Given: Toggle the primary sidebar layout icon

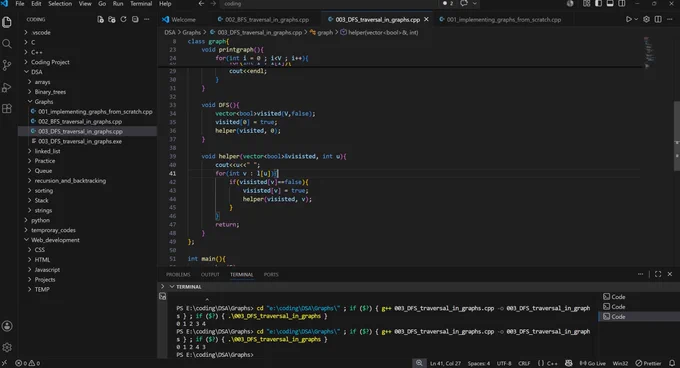Looking at the screenshot, I should tap(598, 3).
